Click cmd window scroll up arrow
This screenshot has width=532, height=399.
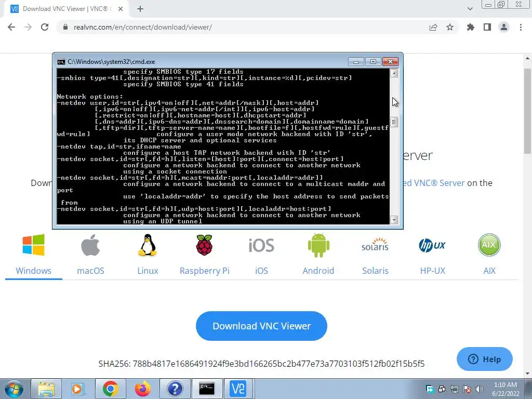(x=394, y=73)
